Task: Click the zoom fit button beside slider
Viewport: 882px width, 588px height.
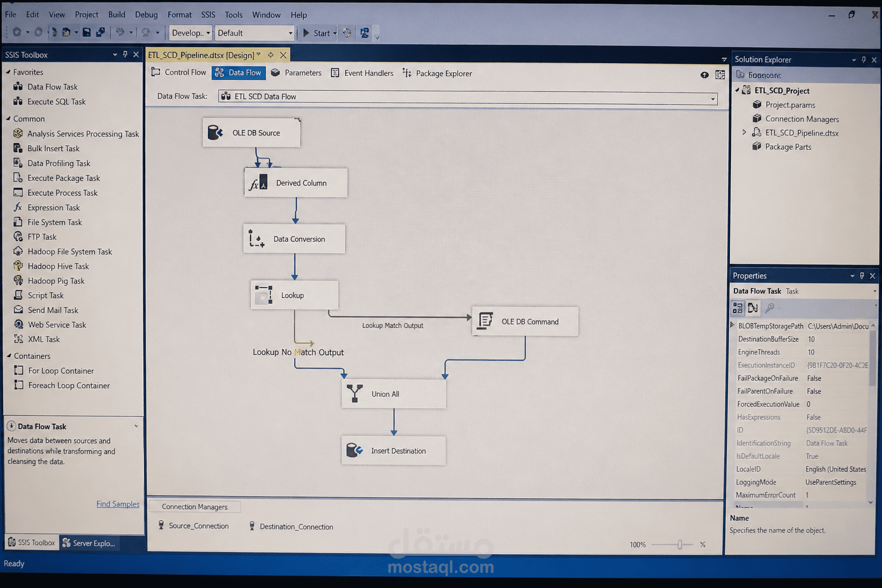Action: (x=703, y=544)
